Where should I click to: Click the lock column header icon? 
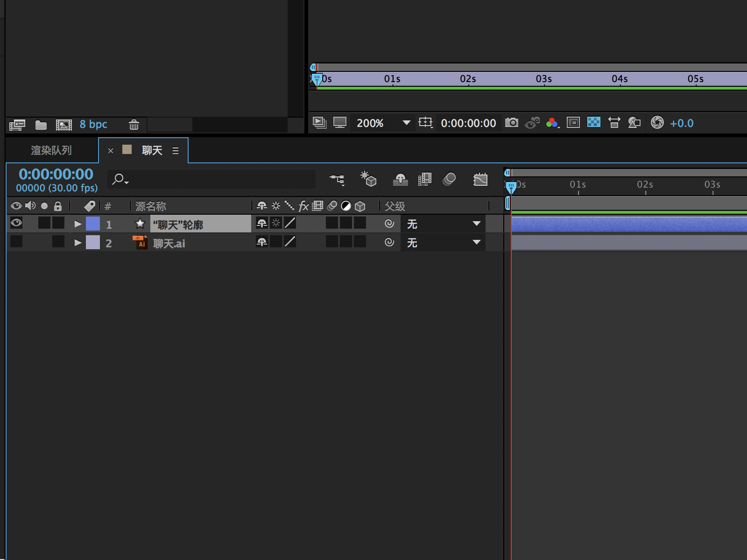(58, 206)
